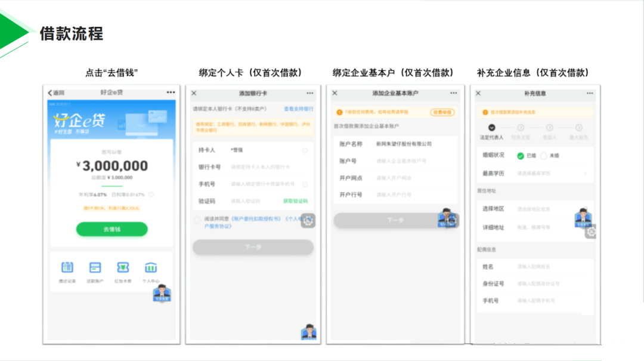
Task: Tap the X close icon on 添加银行卡 page
Action: (193, 93)
